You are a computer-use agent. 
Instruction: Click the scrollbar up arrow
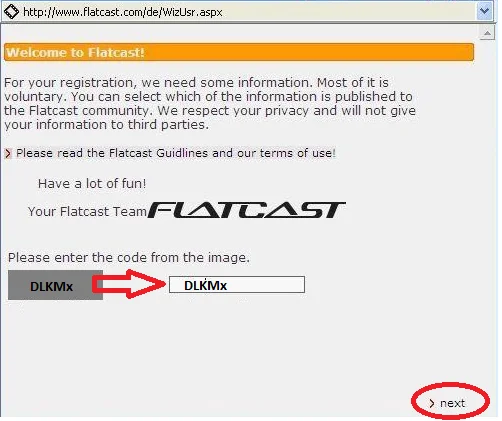click(x=487, y=33)
